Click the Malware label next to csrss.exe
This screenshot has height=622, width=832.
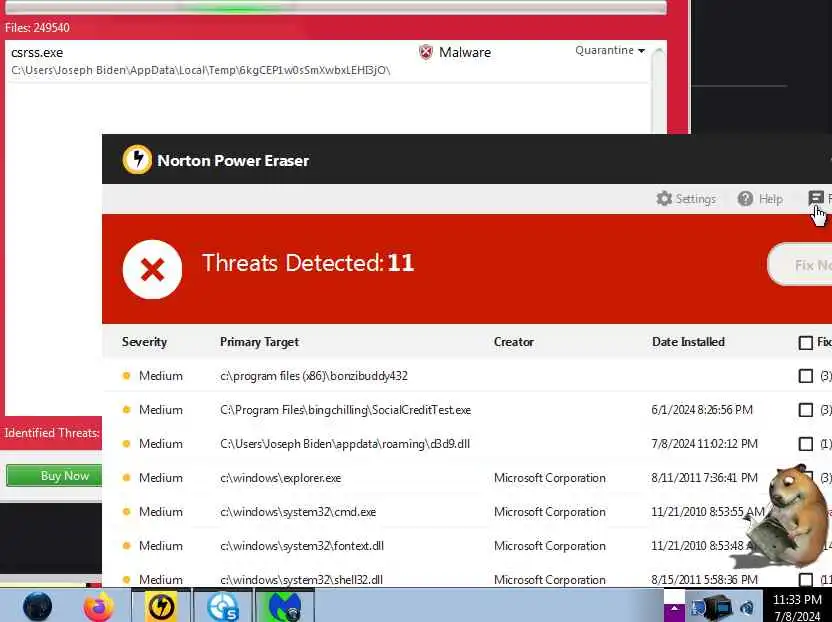pos(465,52)
